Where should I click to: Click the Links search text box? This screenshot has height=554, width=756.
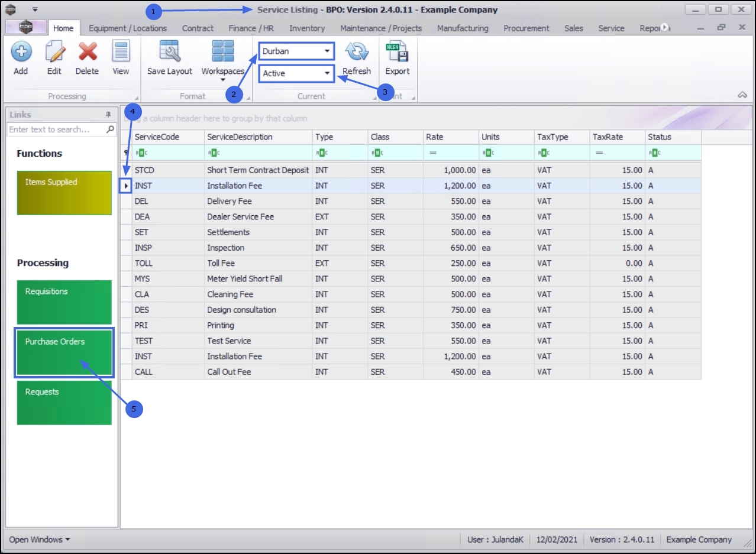click(57, 129)
